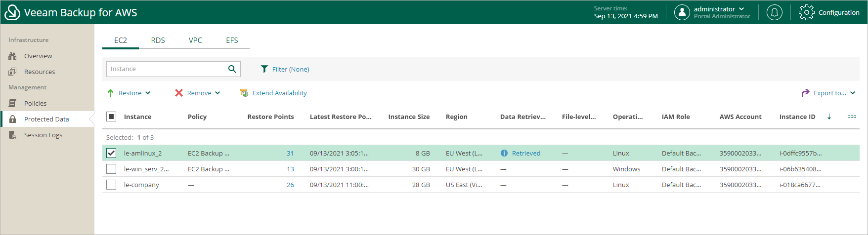Click the Resources sidebar icon
The height and width of the screenshot is (235, 868).
pyautogui.click(x=13, y=72)
